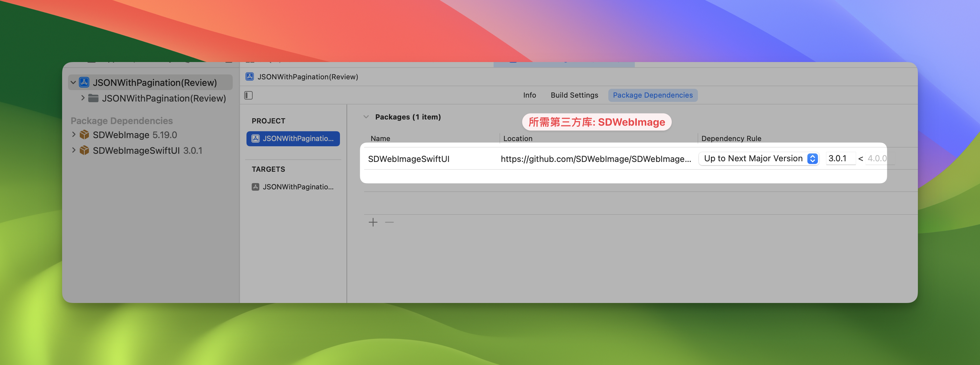Click the TARGETS entry's app icon
980x365 pixels.
pos(256,186)
